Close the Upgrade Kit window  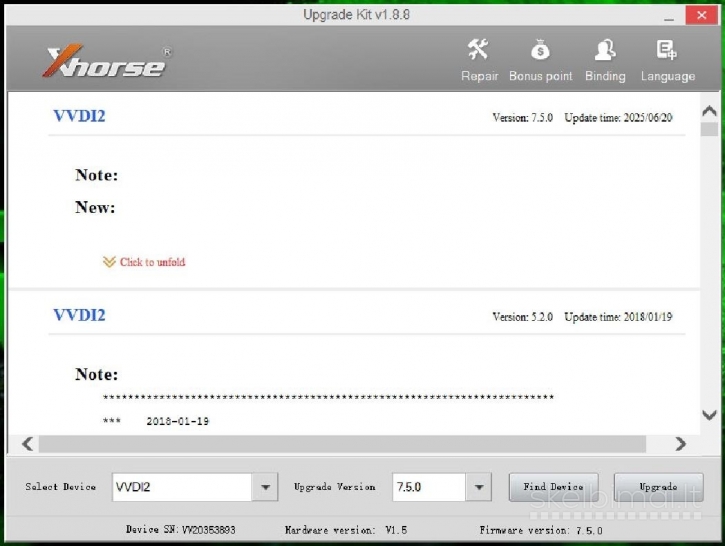[x=701, y=15]
